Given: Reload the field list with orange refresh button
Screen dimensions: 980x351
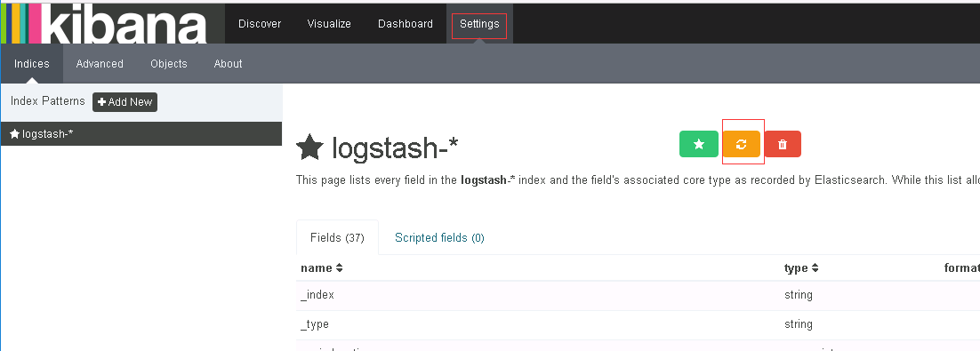Looking at the screenshot, I should click(x=742, y=144).
